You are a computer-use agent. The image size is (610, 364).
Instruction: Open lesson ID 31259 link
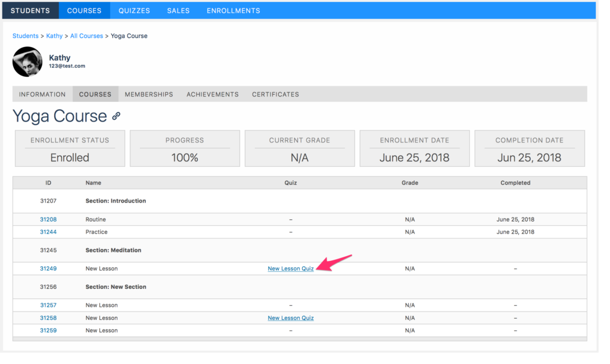(48, 330)
